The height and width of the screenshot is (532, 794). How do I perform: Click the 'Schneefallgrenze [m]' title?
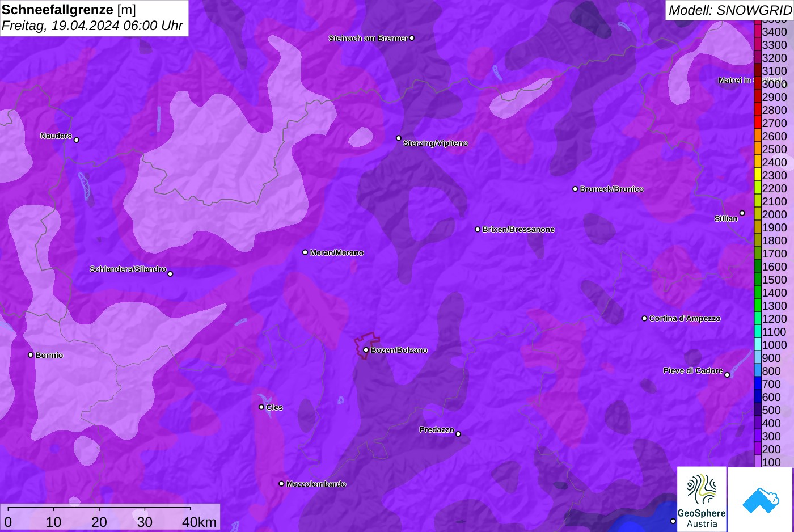point(69,10)
